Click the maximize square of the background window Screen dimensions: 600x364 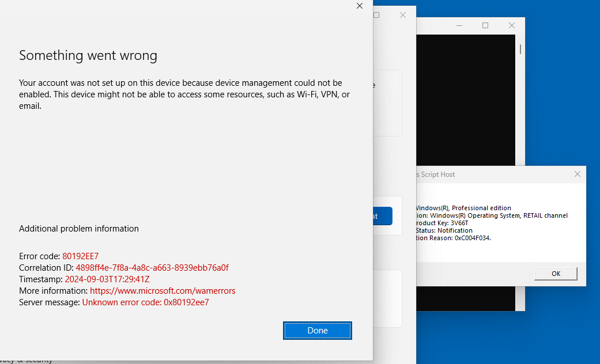485,25
